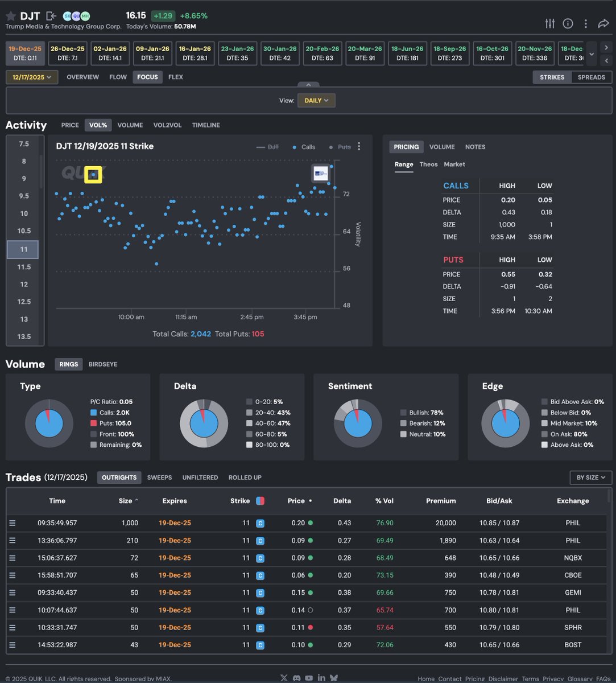Image resolution: width=616 pixels, height=683 pixels.
Task: Show the Theos pricing sub-tab
Action: tap(428, 164)
